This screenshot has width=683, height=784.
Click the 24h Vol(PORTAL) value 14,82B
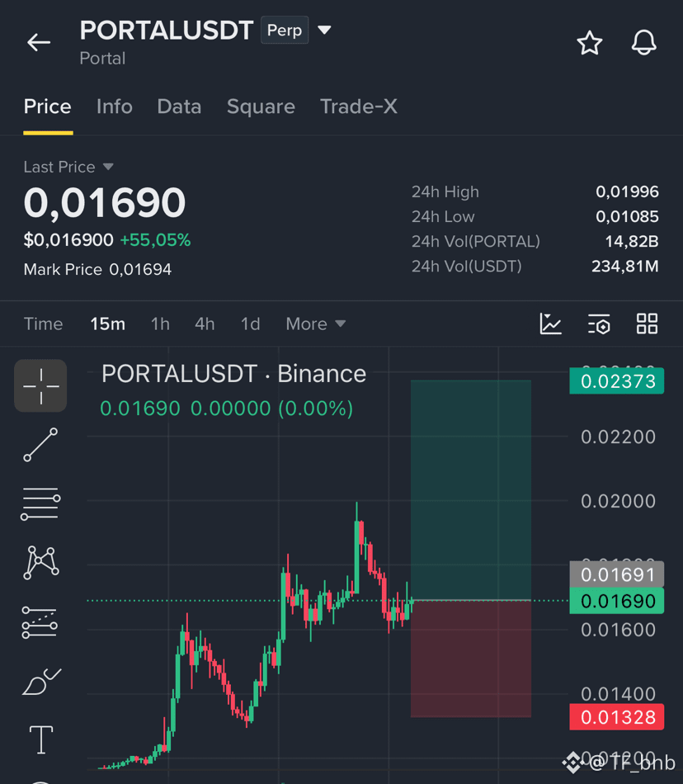632,242
